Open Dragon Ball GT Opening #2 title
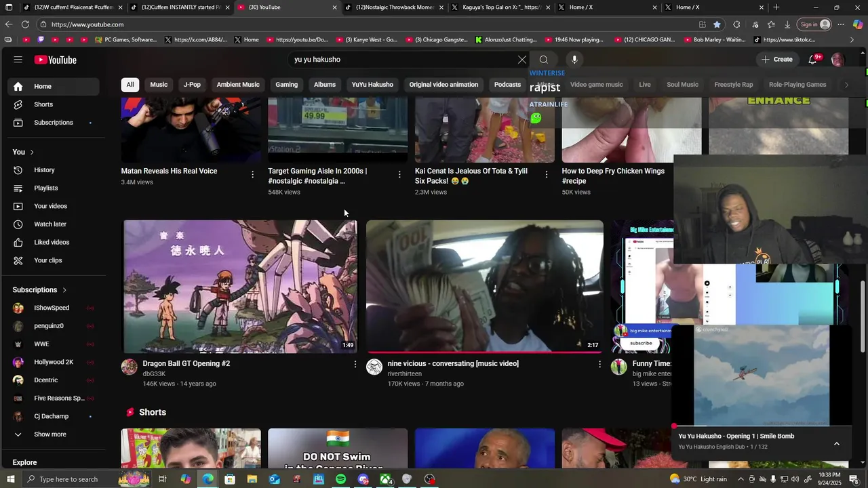This screenshot has height=488, width=868. 186,364
